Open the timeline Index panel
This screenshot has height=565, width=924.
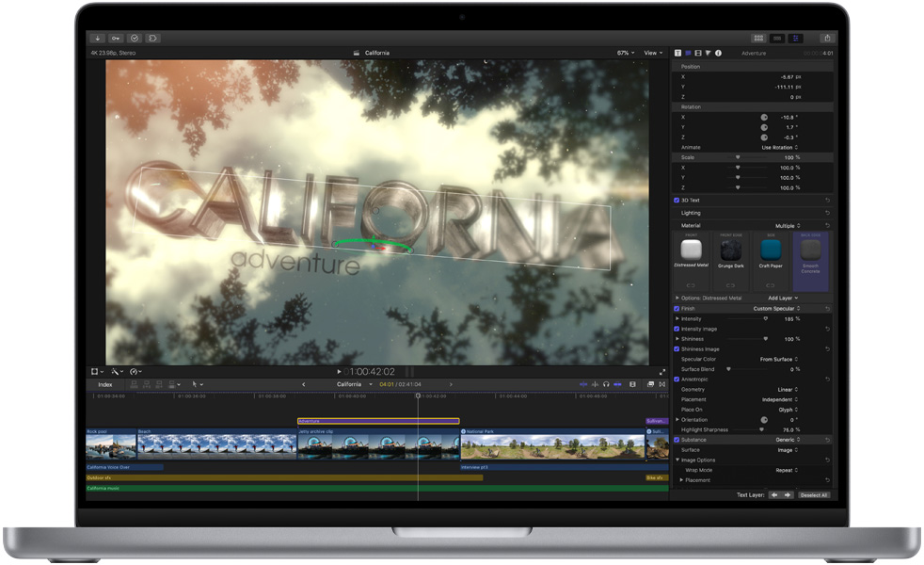pos(104,384)
